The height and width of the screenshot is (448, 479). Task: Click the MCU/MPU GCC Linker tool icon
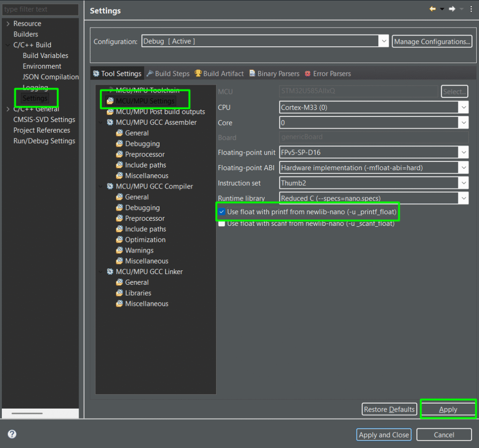(110, 272)
